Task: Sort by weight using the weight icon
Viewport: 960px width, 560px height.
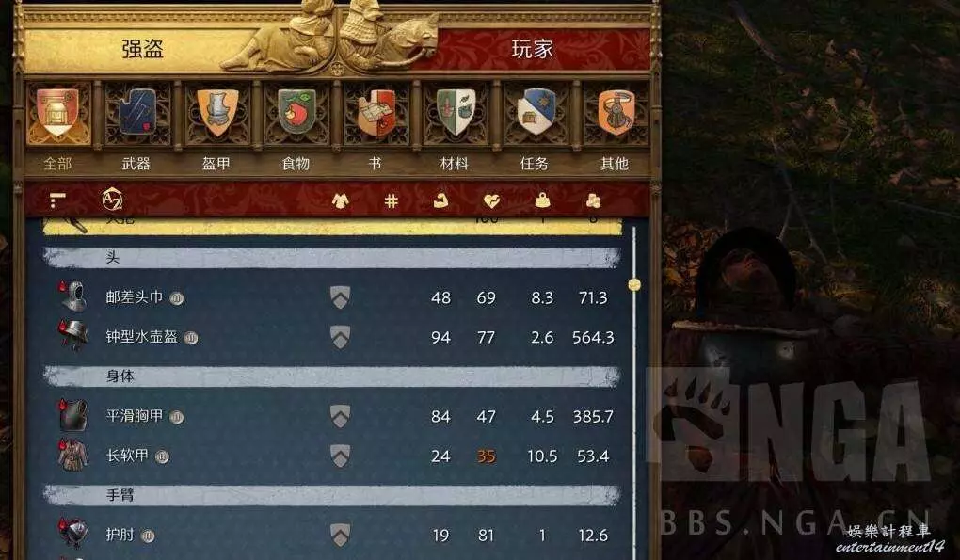Action: click(x=542, y=200)
